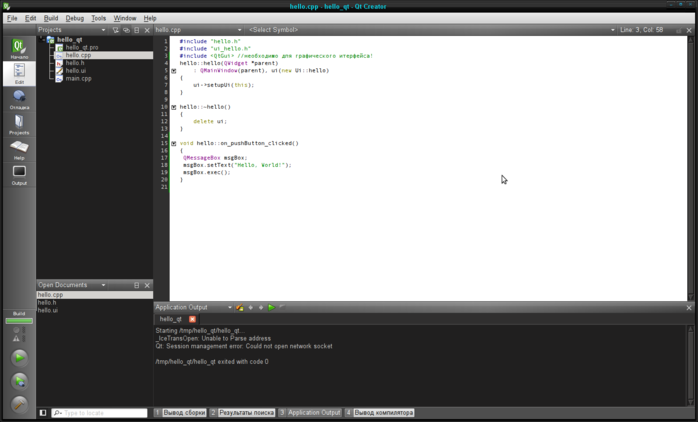Image resolution: width=698 pixels, height=422 pixels.
Task: Click Line 3, Col 58 position indicator
Action: [x=641, y=30]
